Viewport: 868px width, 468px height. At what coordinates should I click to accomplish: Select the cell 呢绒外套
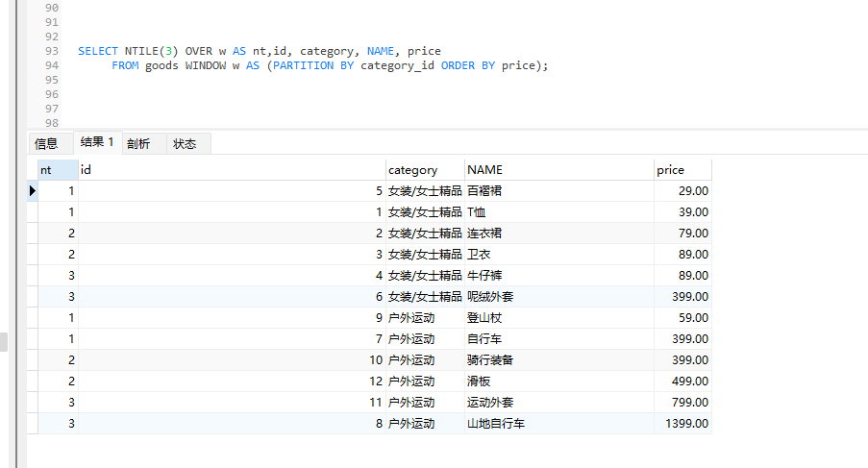click(559, 297)
